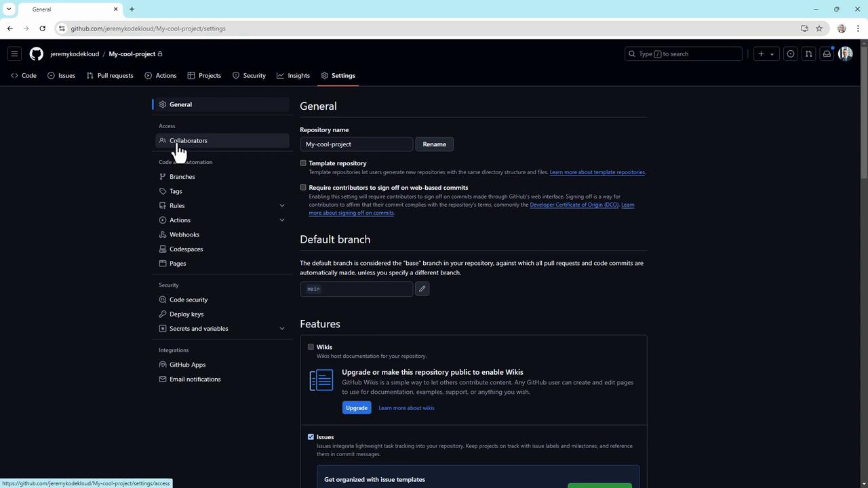Open the Issues tab

pos(61,75)
